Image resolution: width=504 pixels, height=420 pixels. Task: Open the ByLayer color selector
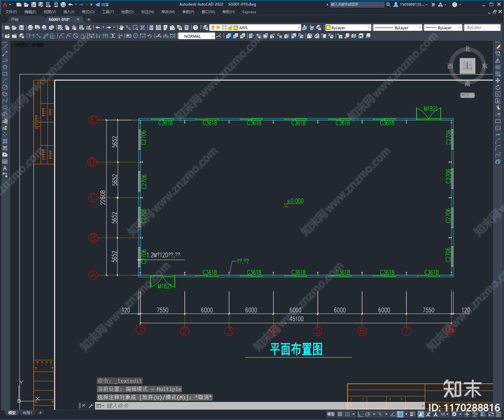[x=348, y=28]
